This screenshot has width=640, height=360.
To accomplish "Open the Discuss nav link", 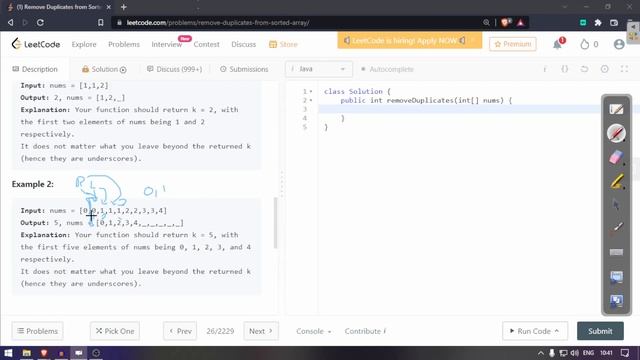I will click(243, 44).
